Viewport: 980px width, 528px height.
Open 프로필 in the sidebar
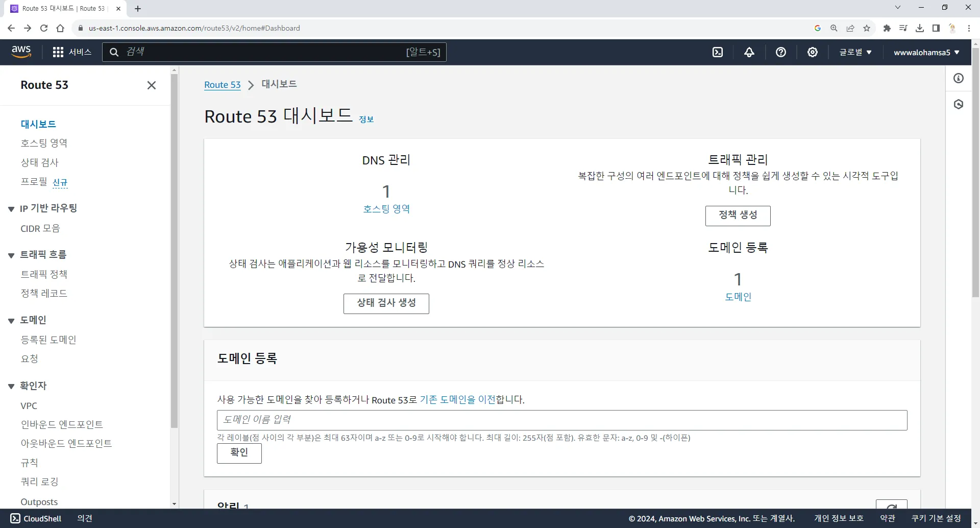pos(34,182)
